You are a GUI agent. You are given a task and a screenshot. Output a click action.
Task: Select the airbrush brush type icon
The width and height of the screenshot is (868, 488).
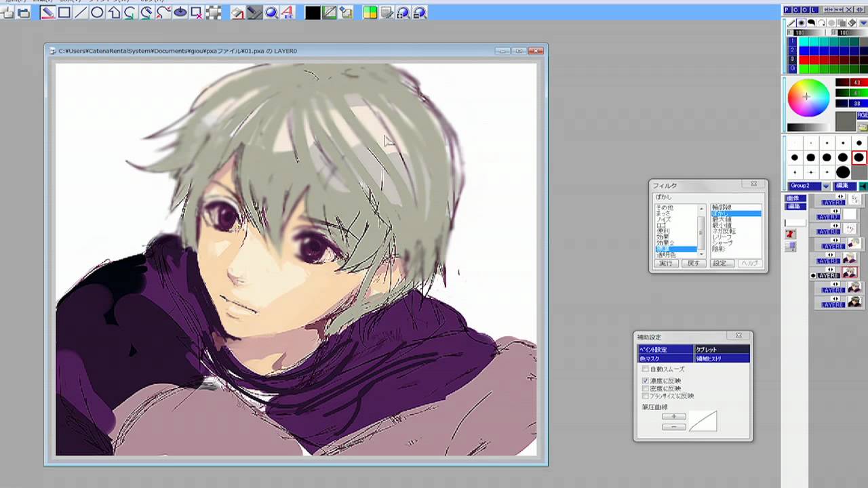pyautogui.click(x=801, y=23)
